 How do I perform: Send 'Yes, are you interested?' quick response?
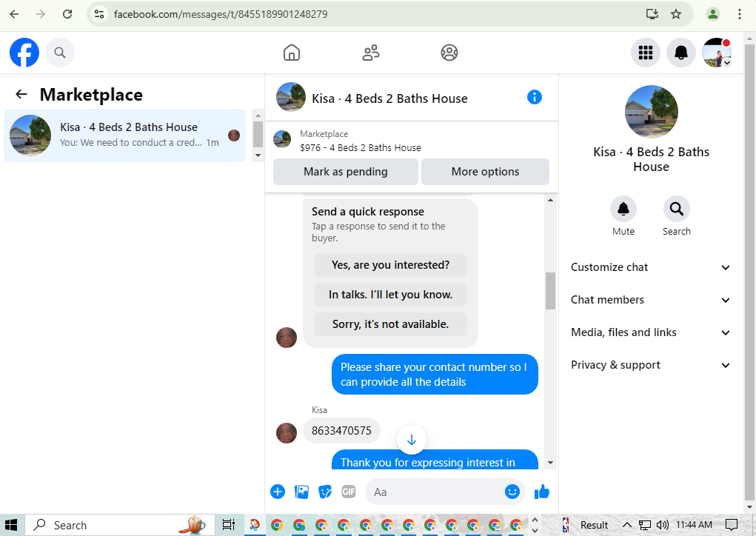[x=390, y=265]
